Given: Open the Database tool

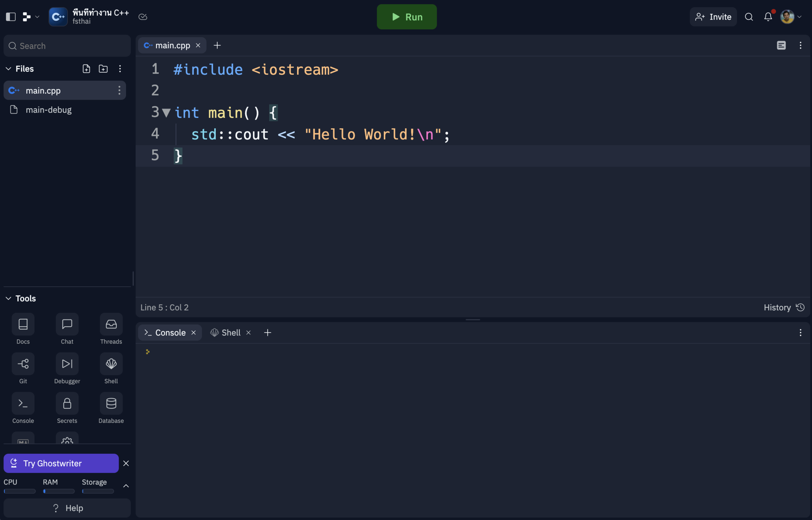Looking at the screenshot, I should coord(111,404).
